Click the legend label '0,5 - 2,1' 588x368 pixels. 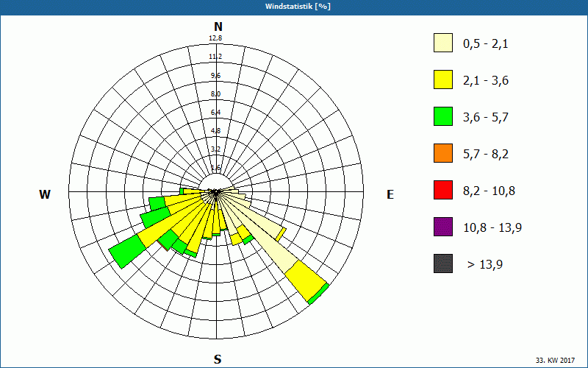[486, 44]
